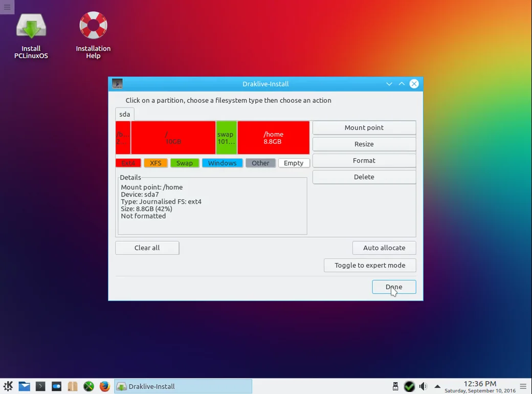Click the 'Device: sda7' detail text

[140, 194]
